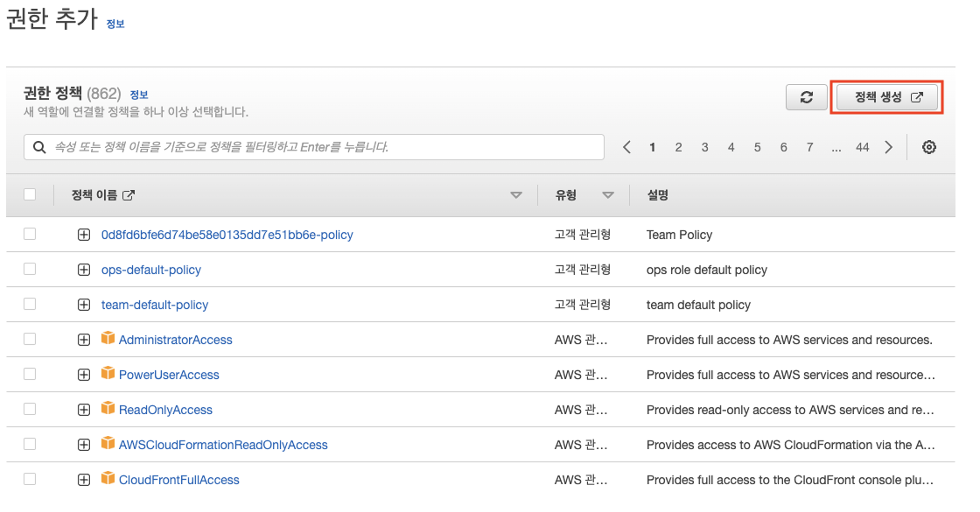The image size is (980, 512).
Task: Check the ops-default-policy checkbox
Action: point(30,269)
